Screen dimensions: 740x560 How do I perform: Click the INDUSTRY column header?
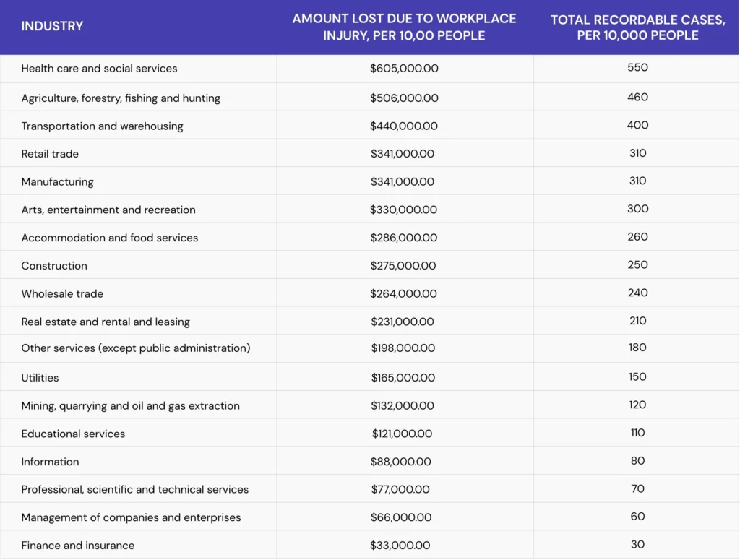pyautogui.click(x=52, y=26)
